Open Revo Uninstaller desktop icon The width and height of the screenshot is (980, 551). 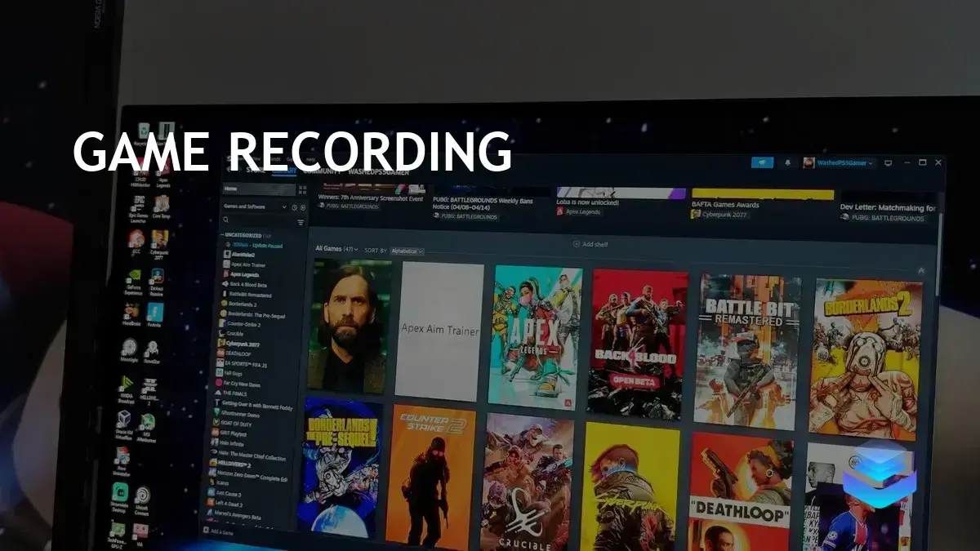click(x=121, y=463)
